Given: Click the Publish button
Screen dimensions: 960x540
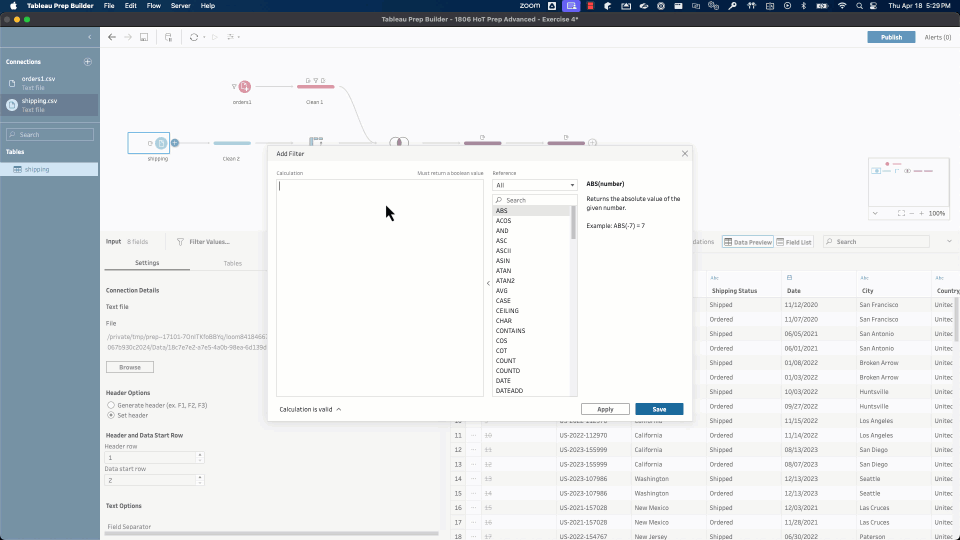Looking at the screenshot, I should tap(891, 37).
